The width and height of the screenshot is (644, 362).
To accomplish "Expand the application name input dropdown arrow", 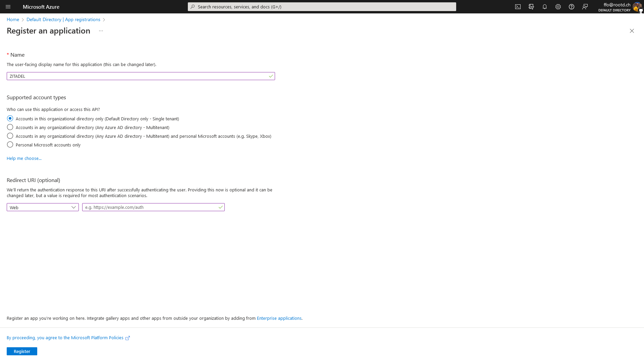I will 270,76.
